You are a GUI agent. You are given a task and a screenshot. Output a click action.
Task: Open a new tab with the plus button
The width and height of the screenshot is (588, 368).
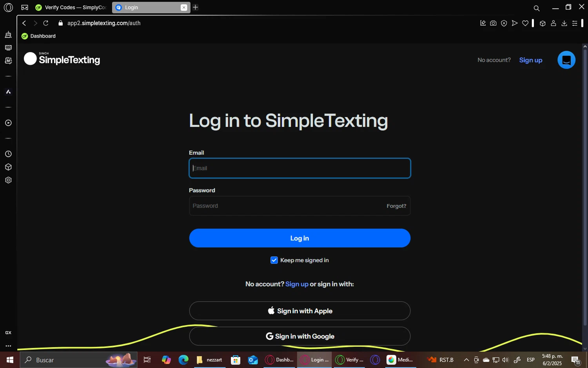(x=195, y=7)
